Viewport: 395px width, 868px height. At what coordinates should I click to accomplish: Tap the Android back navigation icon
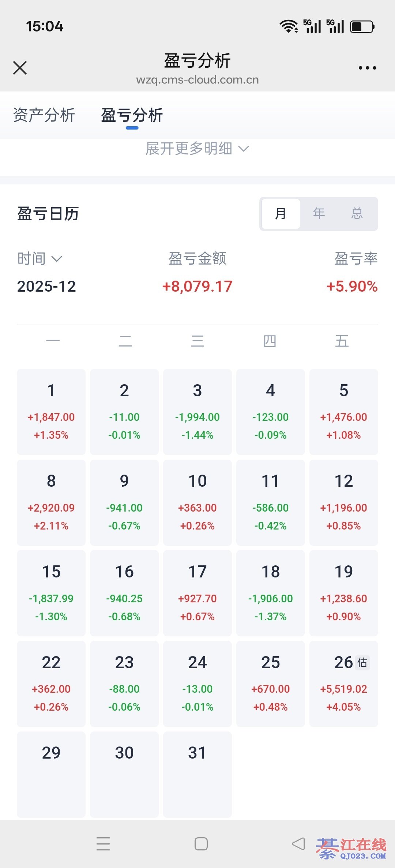coord(298,844)
